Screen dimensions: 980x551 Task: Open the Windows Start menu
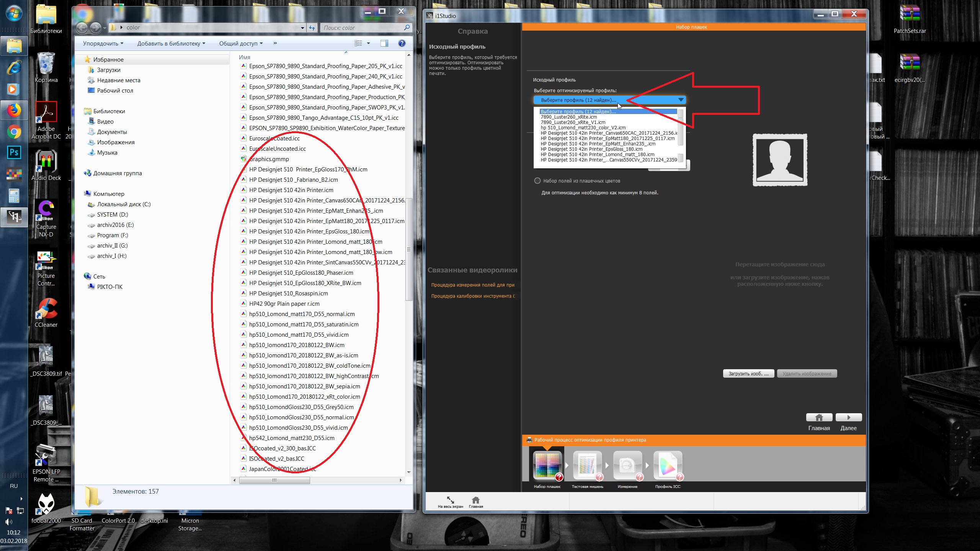(14, 14)
